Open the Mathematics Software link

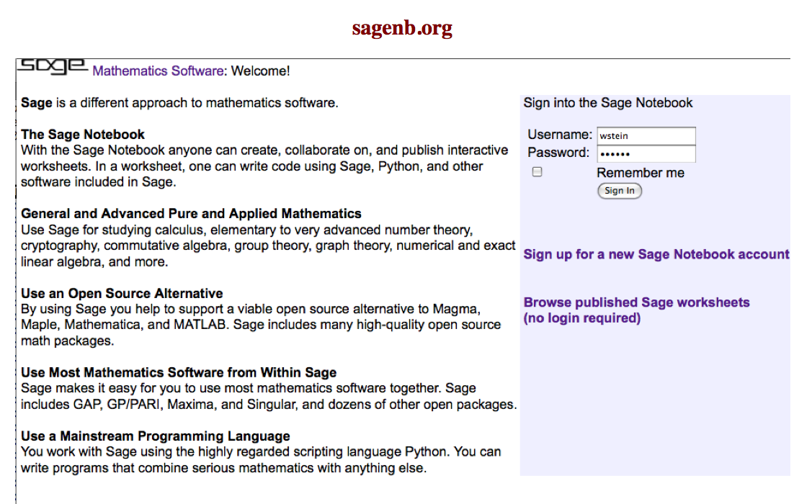click(159, 71)
